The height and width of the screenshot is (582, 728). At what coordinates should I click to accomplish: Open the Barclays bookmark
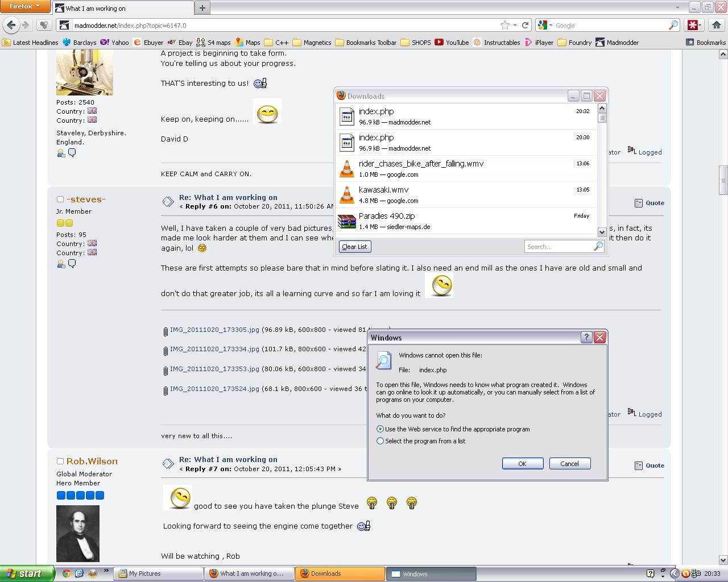pos(80,42)
